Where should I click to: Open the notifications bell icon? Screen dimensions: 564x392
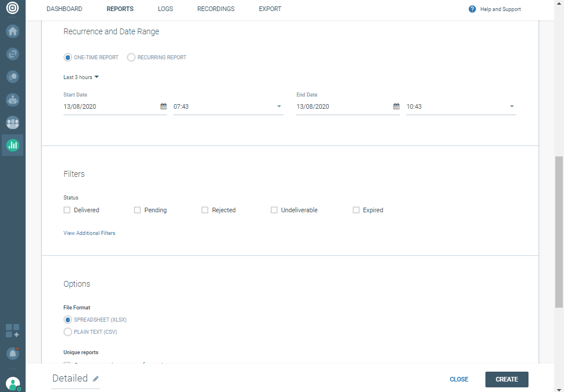click(x=12, y=353)
